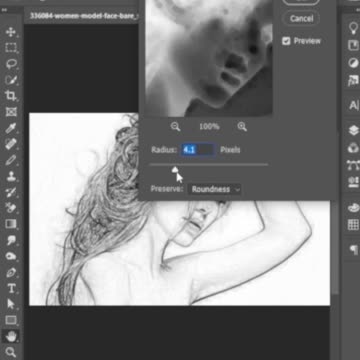This screenshot has height=360, width=360.
Task: Select the Quick Selection tool
Action: tap(11, 80)
